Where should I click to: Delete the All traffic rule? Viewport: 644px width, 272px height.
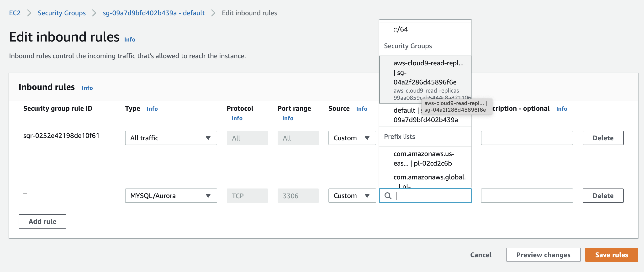click(603, 138)
